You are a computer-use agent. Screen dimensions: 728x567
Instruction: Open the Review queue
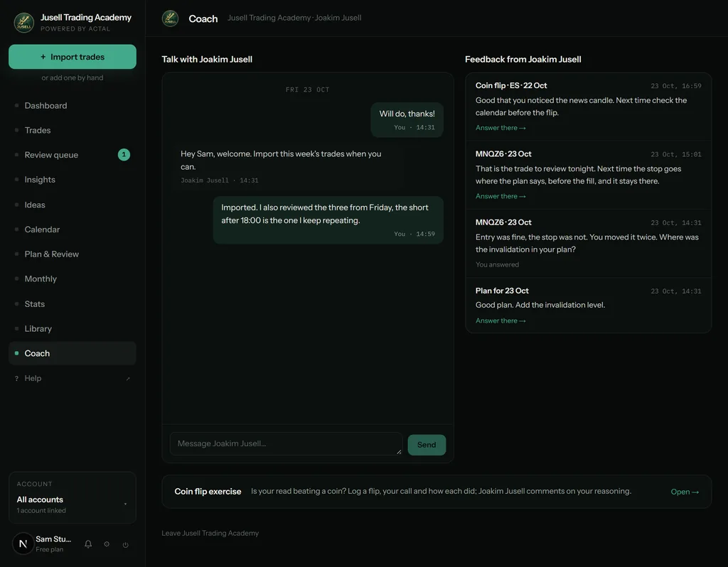coord(73,155)
